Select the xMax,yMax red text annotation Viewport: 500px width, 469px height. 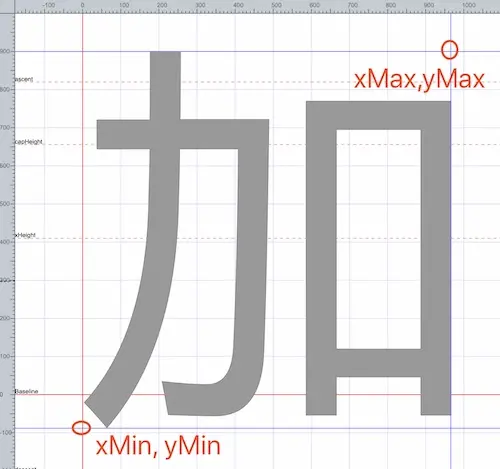click(419, 80)
